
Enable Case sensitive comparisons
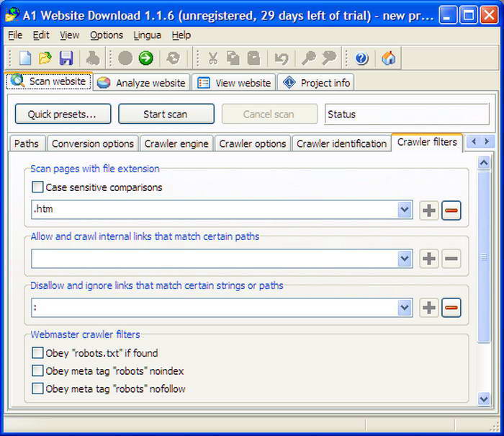(x=37, y=187)
